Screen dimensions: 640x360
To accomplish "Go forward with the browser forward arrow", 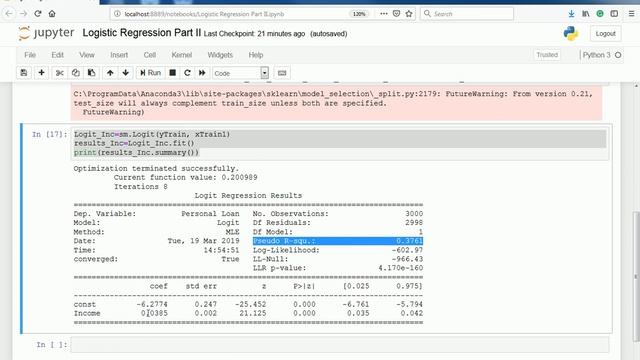I will [x=23, y=13].
